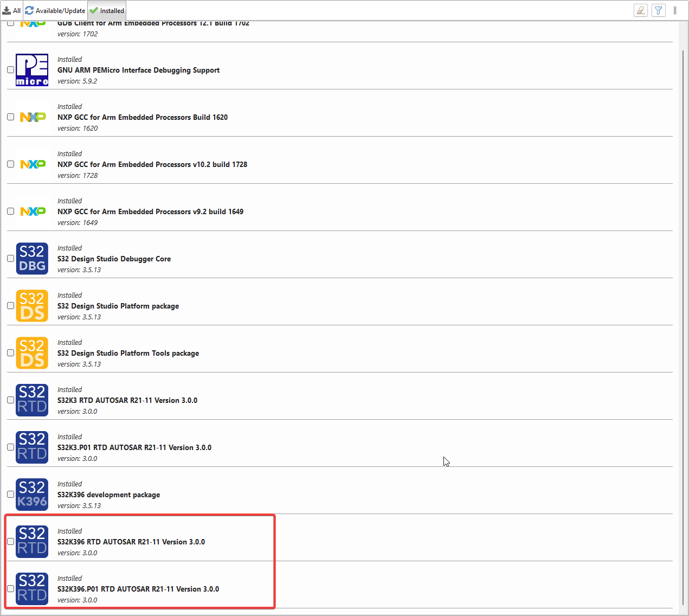This screenshot has width=689, height=616.
Task: Click the Installed tab
Action: coord(106,10)
